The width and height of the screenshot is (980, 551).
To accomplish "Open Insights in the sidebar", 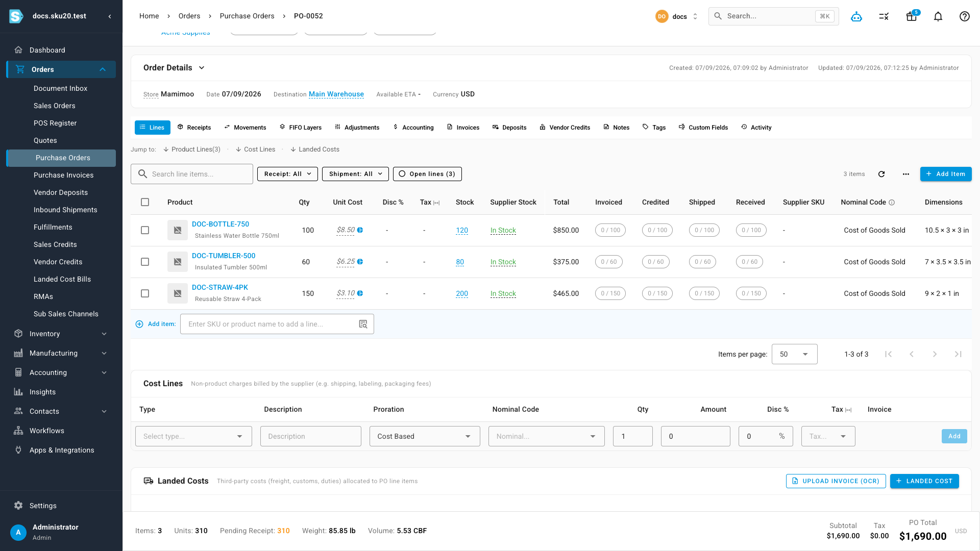I will (x=61, y=392).
